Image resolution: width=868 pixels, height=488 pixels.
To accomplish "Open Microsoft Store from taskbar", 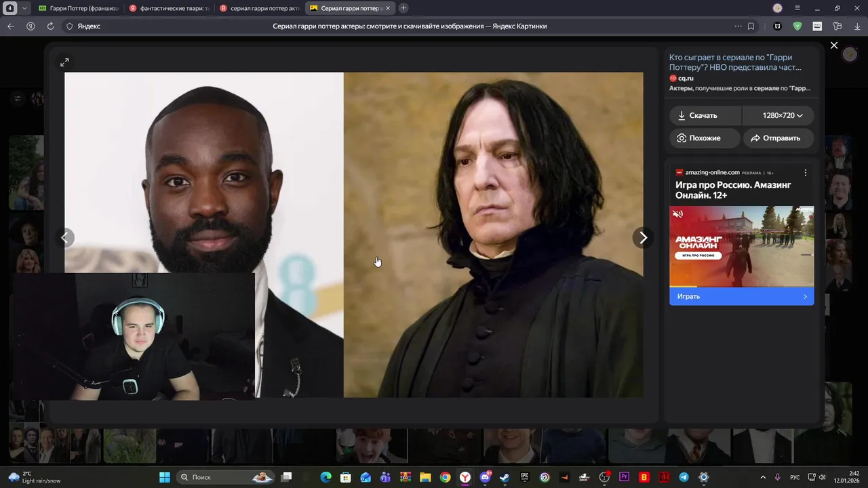I will click(346, 477).
